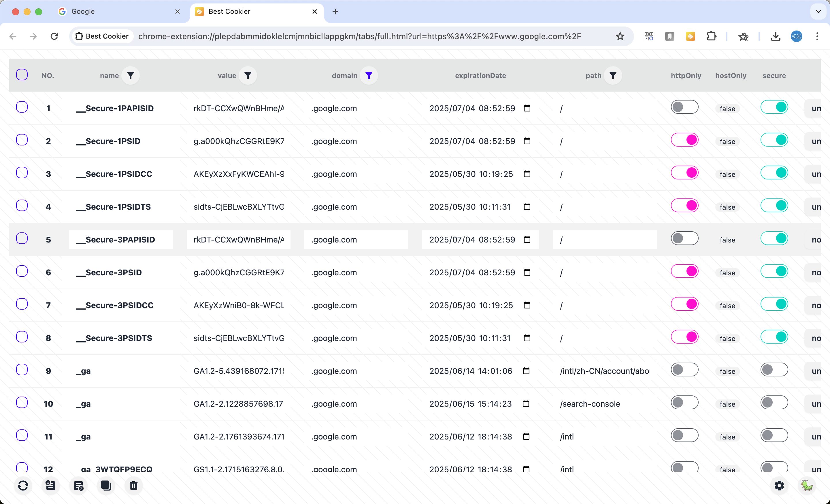The width and height of the screenshot is (830, 504).
Task: Open the path column filter
Action: click(613, 75)
